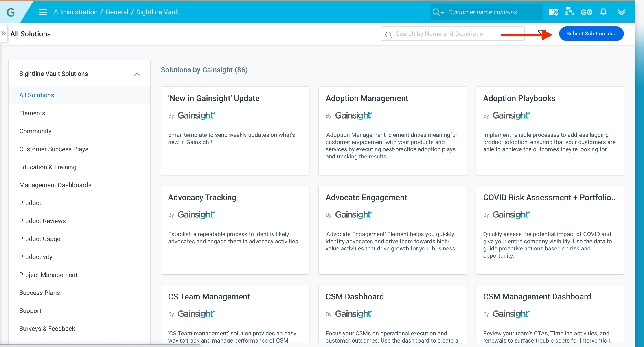Go to General breadcrumb

(x=117, y=12)
